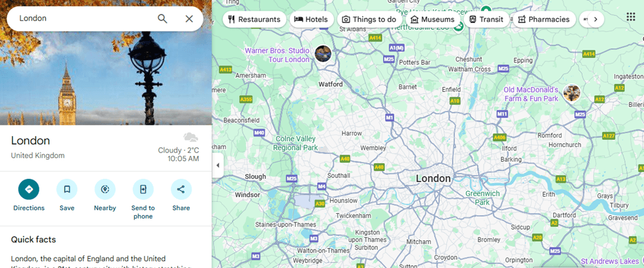This screenshot has height=268, width=644.
Task: Select the Hotels filter chip
Action: tap(312, 19)
